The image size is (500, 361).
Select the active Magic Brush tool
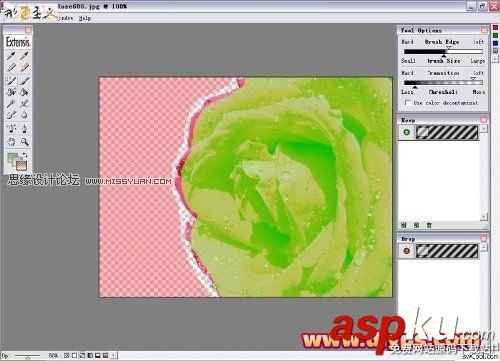tap(11, 80)
